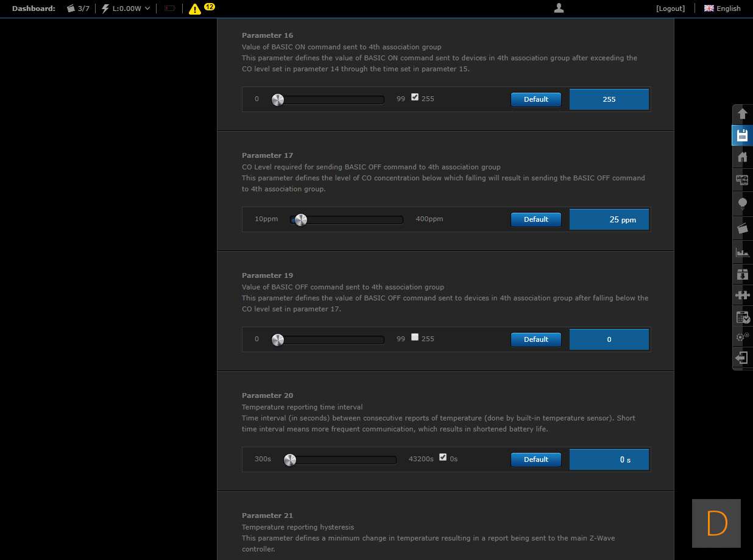
Task: Uncheck the 255 checkbox for Parameter 16
Action: coord(415,97)
